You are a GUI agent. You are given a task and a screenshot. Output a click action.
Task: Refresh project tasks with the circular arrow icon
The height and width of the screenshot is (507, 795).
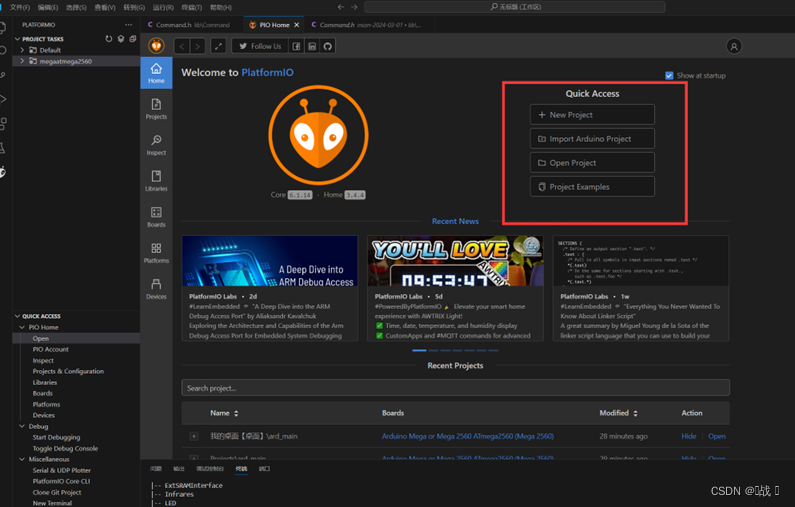[109, 39]
